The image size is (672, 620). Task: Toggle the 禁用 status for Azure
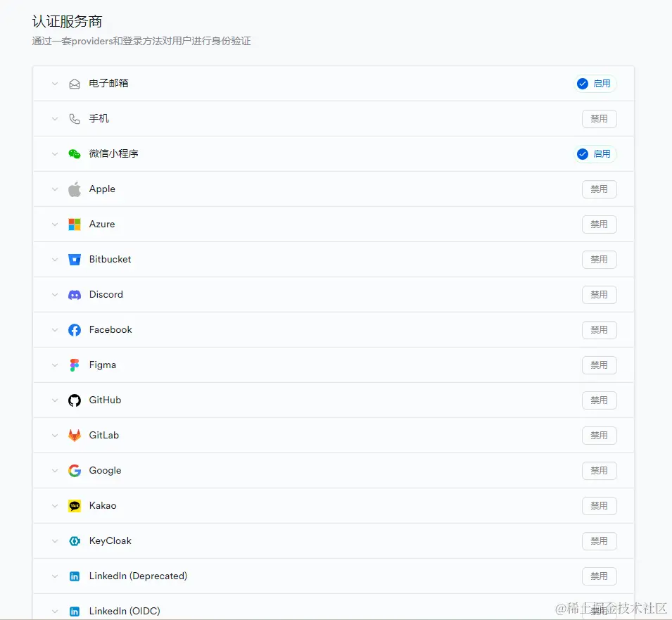point(599,224)
